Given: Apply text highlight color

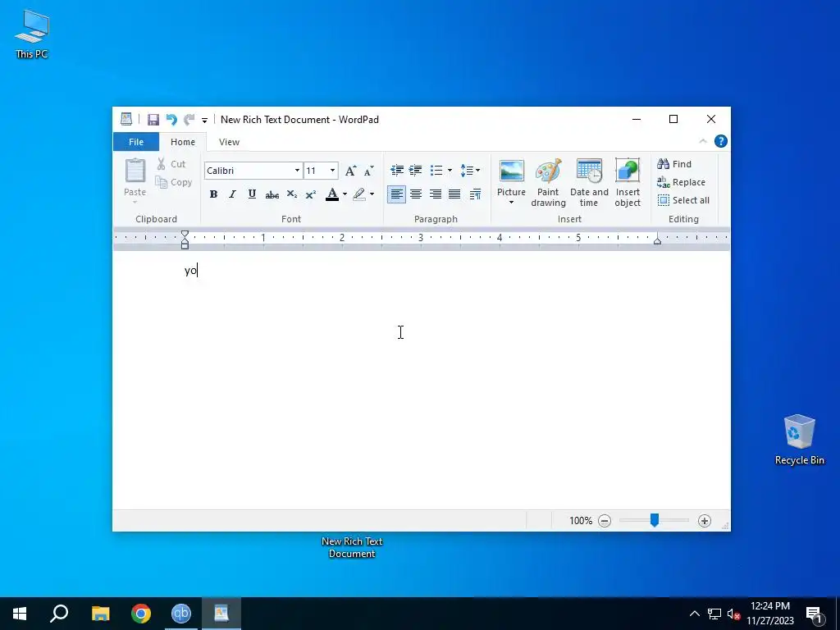Looking at the screenshot, I should point(359,194).
